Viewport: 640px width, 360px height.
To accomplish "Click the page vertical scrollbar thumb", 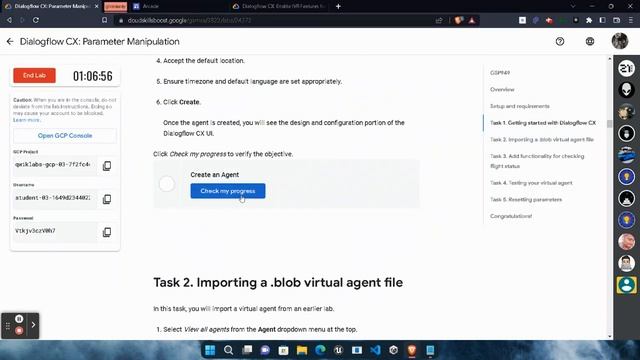I will pos(610,124).
